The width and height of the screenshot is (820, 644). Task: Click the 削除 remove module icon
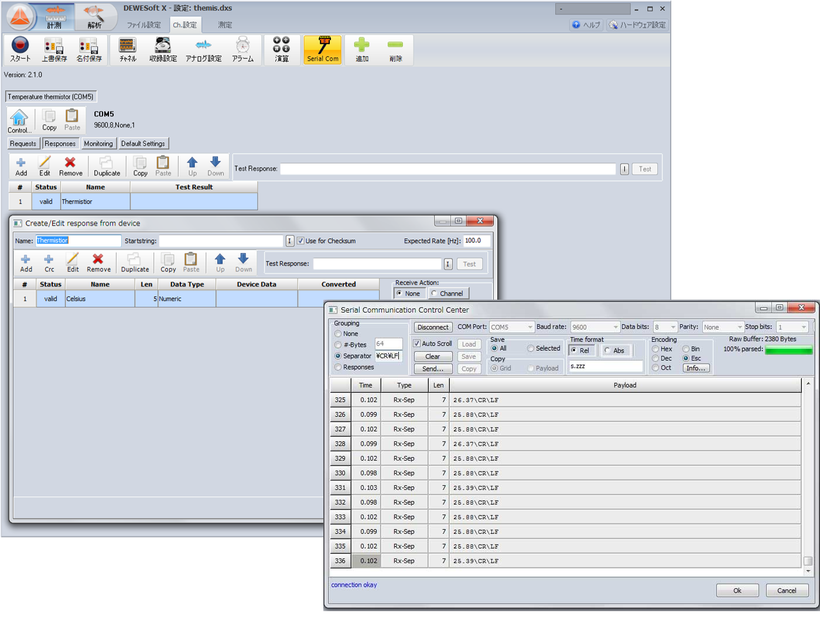(395, 49)
